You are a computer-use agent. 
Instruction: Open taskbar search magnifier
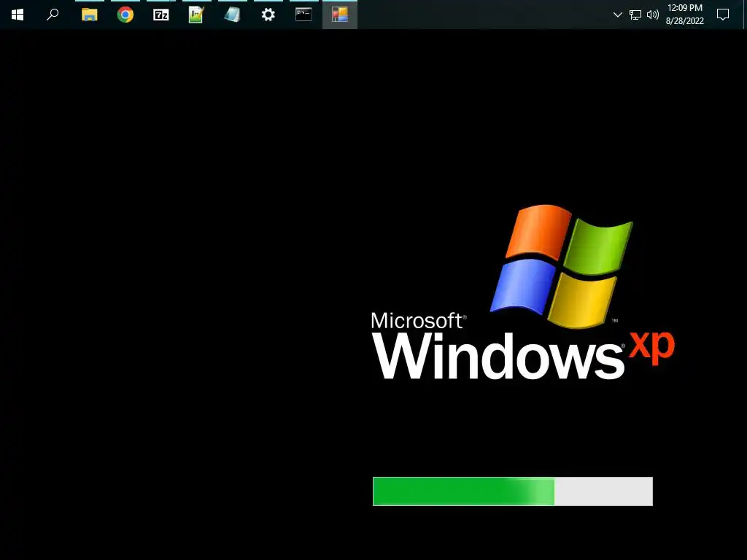(x=53, y=15)
